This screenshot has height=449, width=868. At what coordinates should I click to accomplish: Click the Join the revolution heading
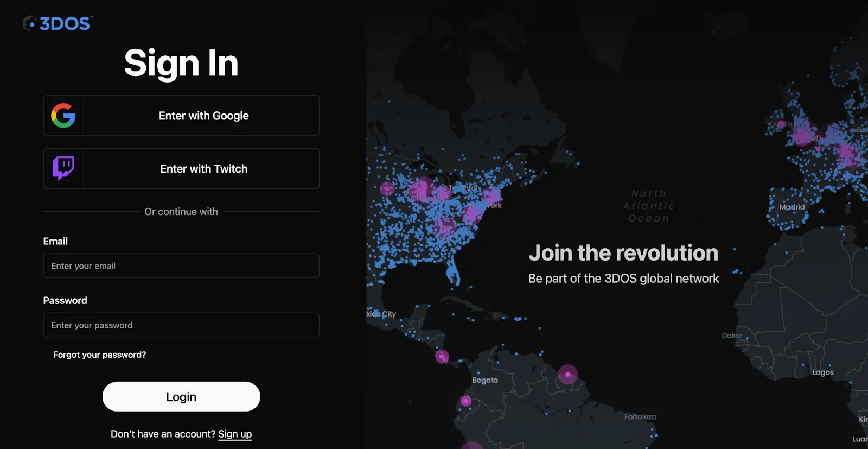click(x=623, y=253)
